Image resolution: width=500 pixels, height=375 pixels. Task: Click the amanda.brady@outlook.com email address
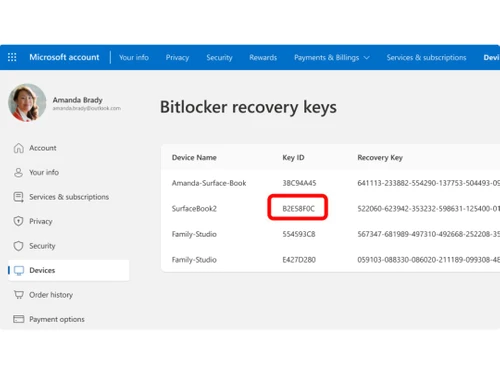[87, 108]
